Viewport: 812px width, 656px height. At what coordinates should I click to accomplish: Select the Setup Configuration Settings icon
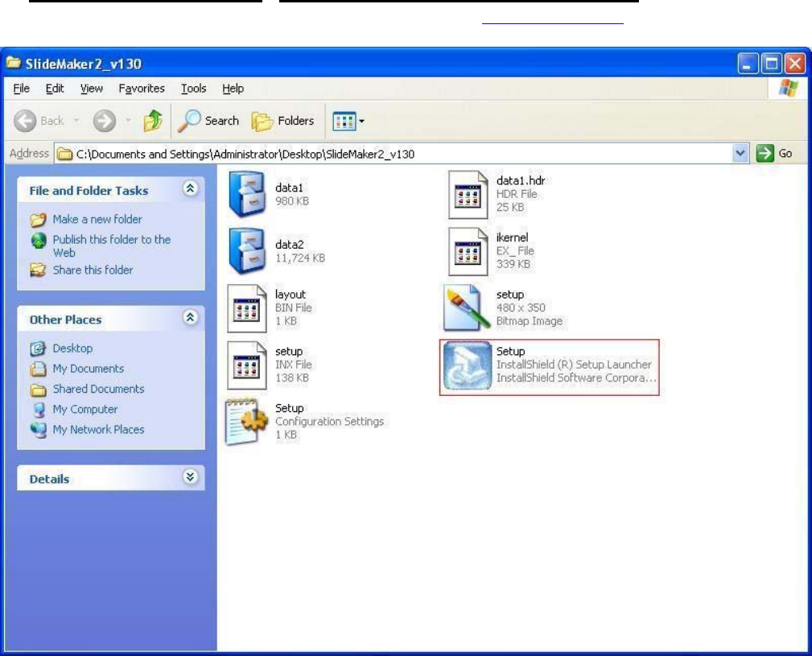[x=247, y=422]
